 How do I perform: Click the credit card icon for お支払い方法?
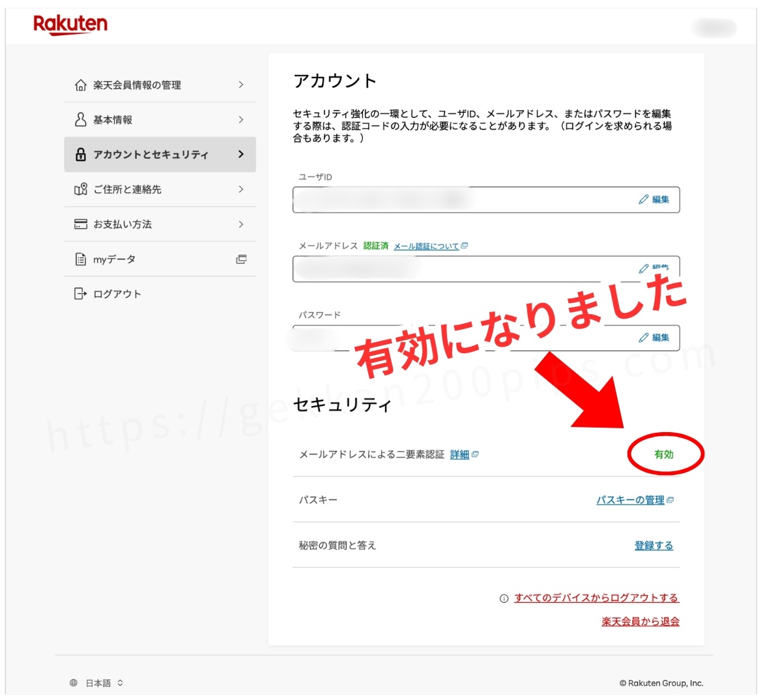pyautogui.click(x=81, y=224)
